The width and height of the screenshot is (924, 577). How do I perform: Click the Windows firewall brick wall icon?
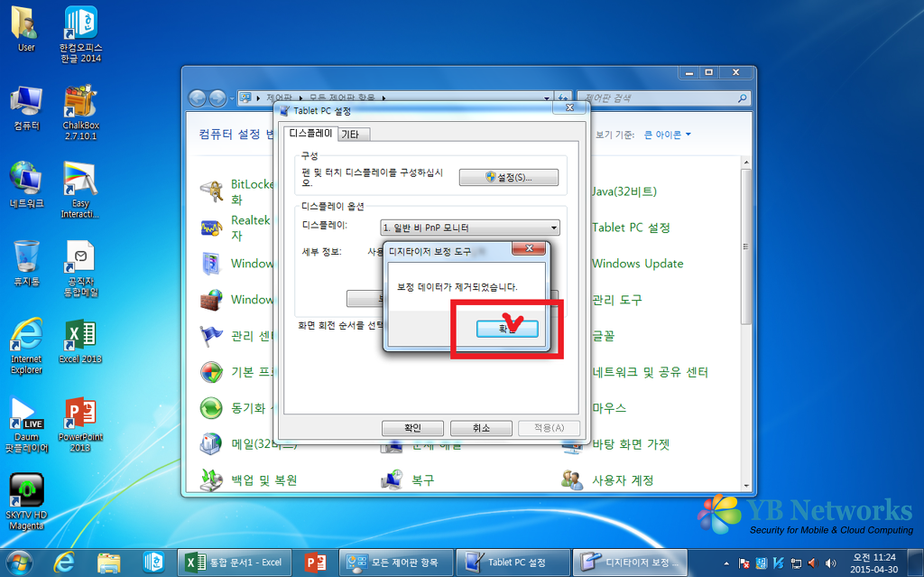(211, 300)
